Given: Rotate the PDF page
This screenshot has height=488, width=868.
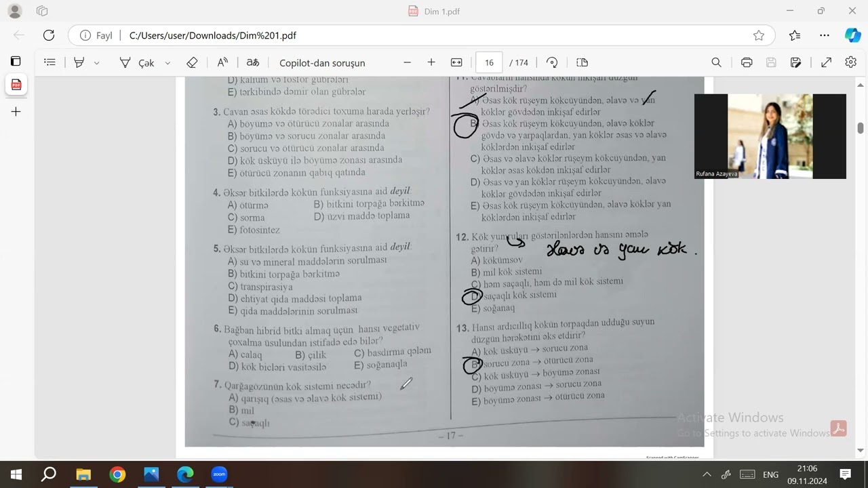Looking at the screenshot, I should click(552, 62).
